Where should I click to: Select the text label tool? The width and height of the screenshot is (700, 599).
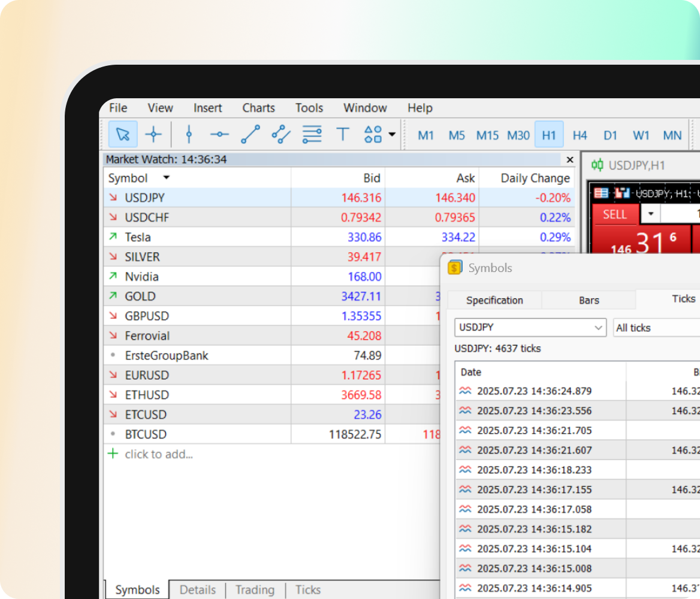[342, 134]
